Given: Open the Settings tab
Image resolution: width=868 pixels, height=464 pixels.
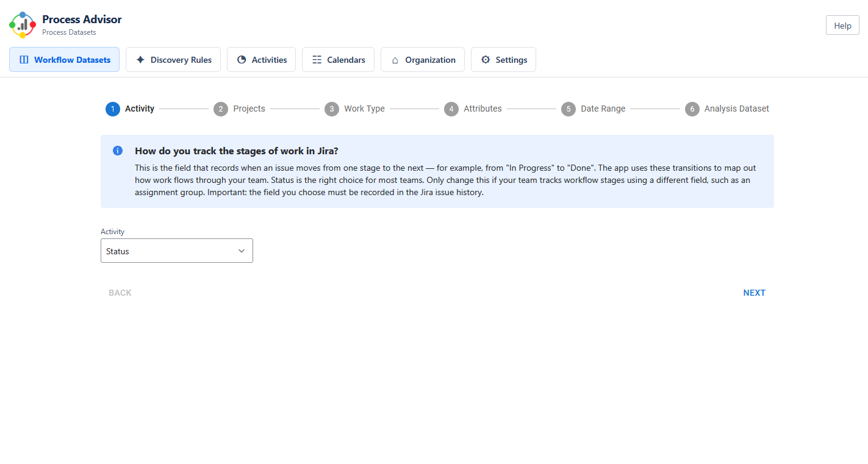Looking at the screenshot, I should pyautogui.click(x=503, y=60).
